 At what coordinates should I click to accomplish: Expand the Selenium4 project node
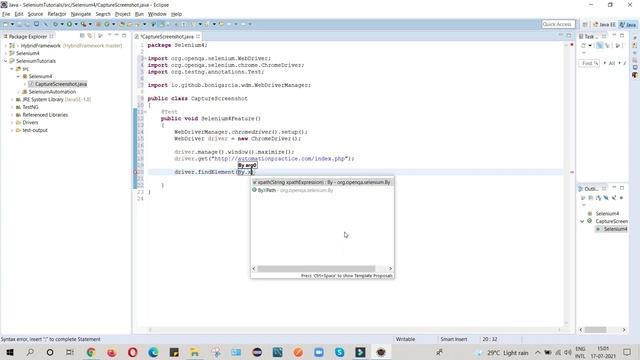(x=6, y=53)
